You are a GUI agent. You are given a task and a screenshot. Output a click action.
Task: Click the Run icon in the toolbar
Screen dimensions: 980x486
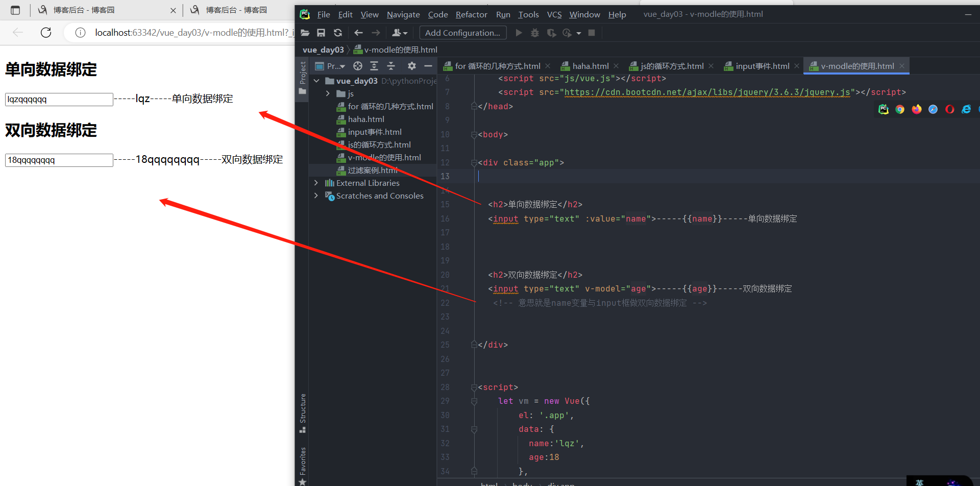pos(519,33)
